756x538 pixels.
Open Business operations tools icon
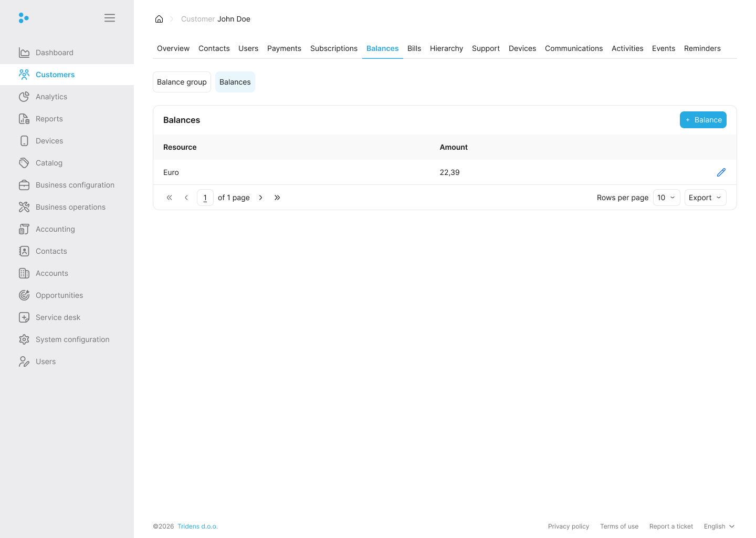click(24, 207)
